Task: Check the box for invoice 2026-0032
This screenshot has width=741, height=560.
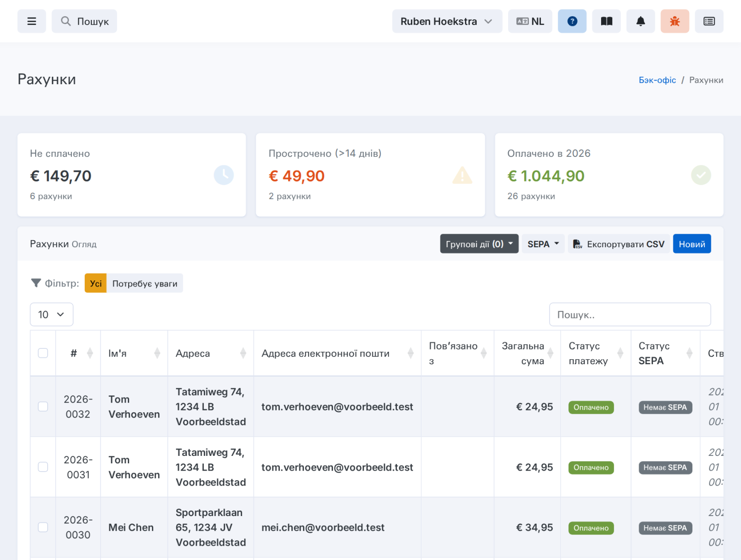Action: click(43, 406)
